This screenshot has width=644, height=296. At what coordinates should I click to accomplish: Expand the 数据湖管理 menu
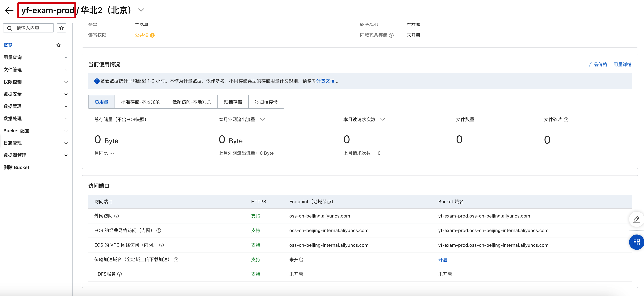coord(36,155)
